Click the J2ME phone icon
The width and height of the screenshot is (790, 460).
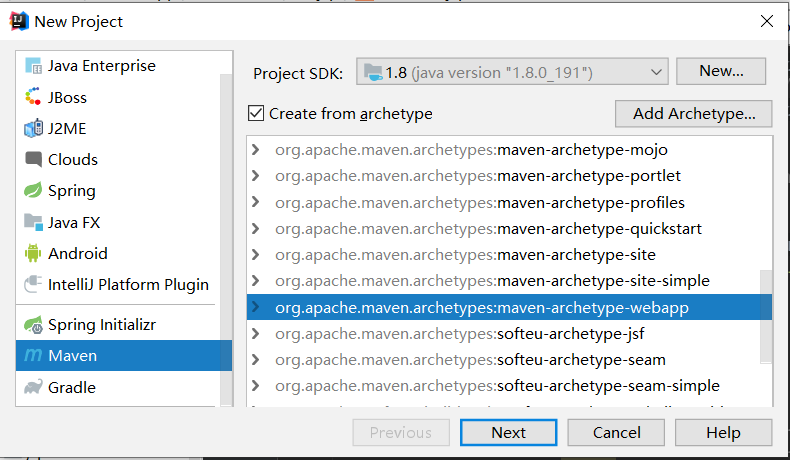(33, 128)
